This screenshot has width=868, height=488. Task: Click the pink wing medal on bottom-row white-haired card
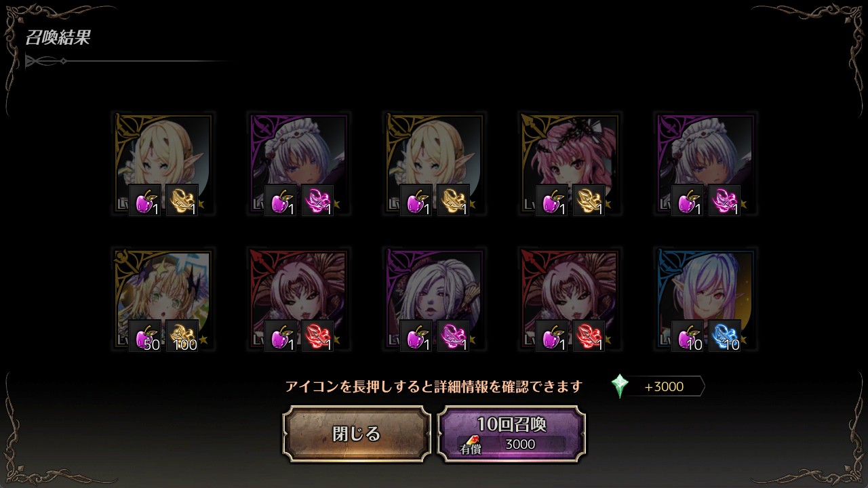pyautogui.click(x=454, y=335)
